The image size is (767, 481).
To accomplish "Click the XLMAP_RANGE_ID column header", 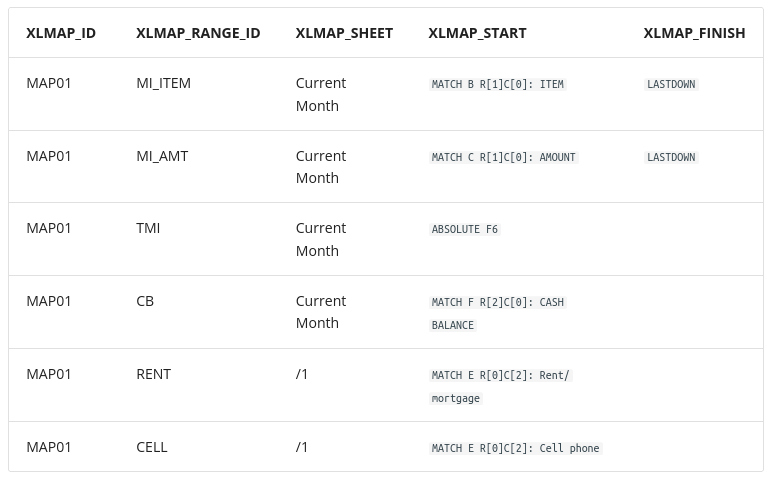I will coord(198,33).
